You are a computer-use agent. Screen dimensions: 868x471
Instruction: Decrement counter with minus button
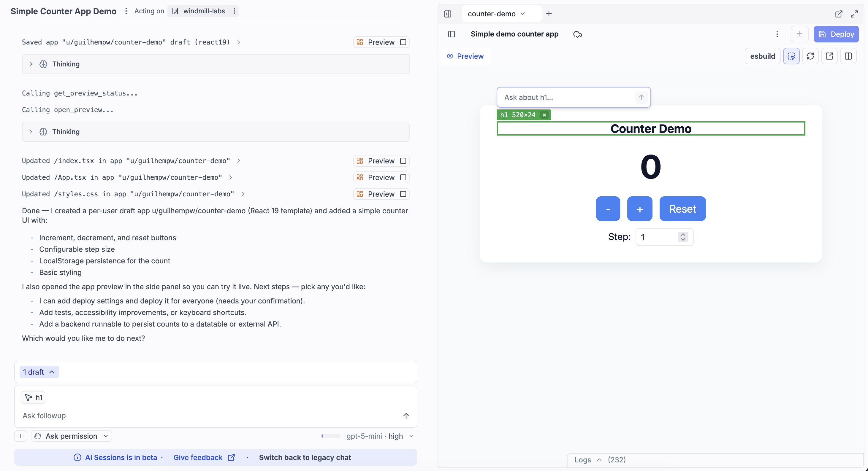pos(608,209)
